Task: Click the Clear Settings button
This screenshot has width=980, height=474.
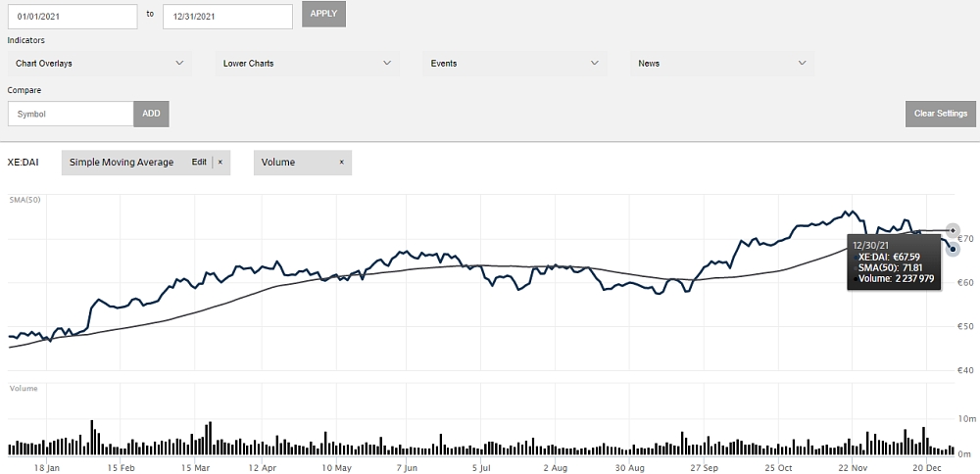Action: click(941, 114)
